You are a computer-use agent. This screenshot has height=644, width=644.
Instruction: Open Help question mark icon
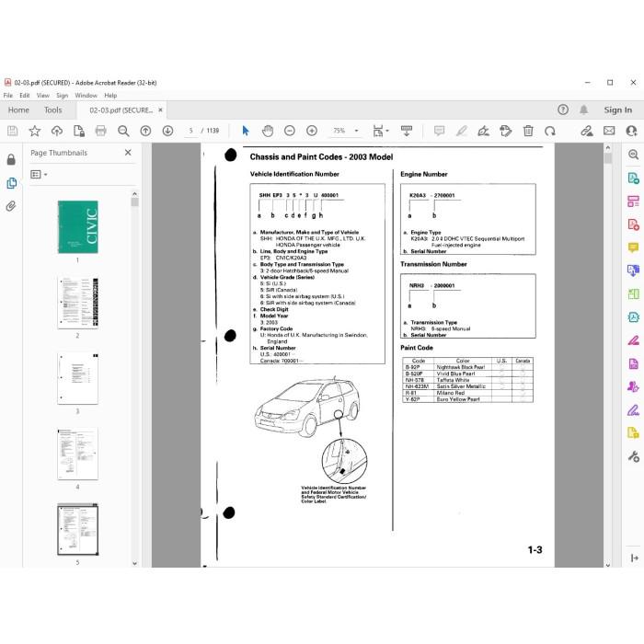563,109
